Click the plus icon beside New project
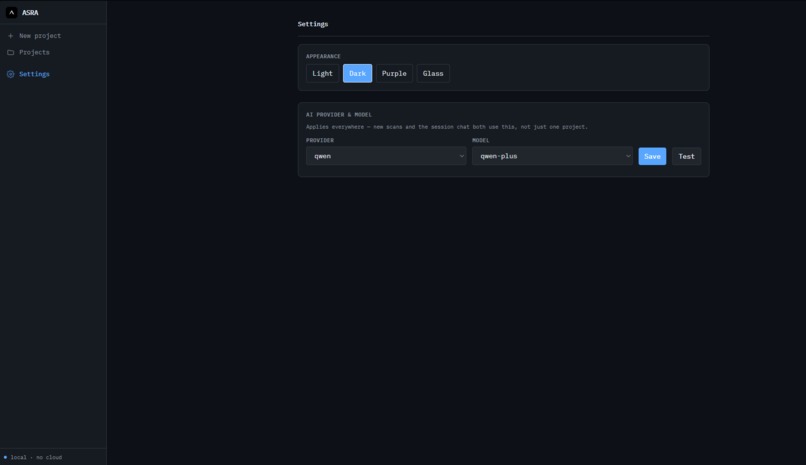This screenshot has height=465, width=806. [x=10, y=36]
